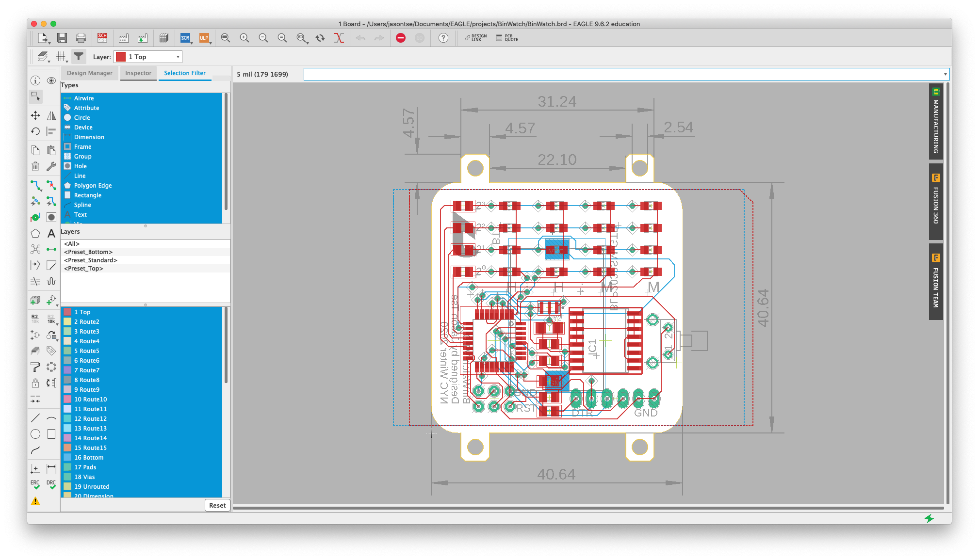Select the Lock tool
Image resolution: width=979 pixels, height=560 pixels.
pos(35,383)
